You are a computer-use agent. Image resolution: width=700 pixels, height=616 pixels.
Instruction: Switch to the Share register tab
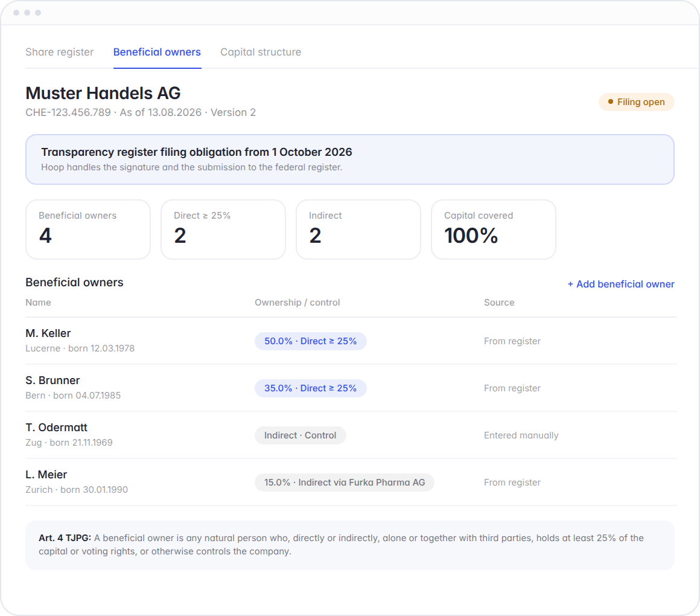pos(59,53)
